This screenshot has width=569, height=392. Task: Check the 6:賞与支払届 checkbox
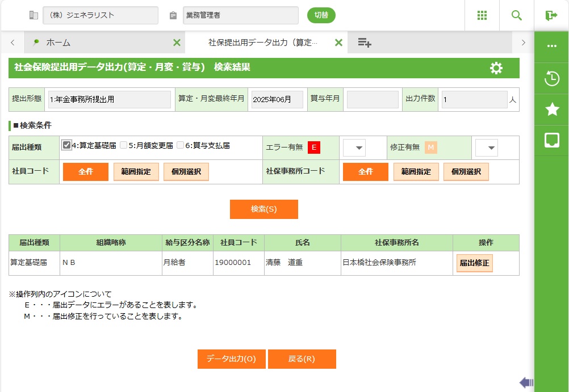click(180, 145)
